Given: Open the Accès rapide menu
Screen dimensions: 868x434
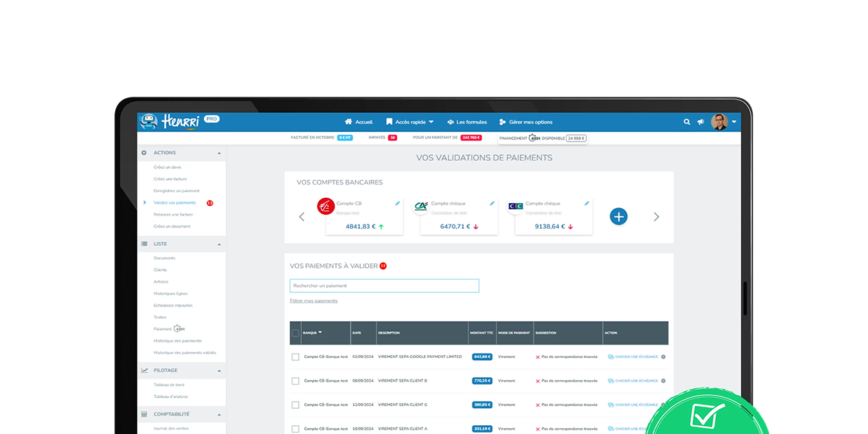Looking at the screenshot, I should pos(410,122).
